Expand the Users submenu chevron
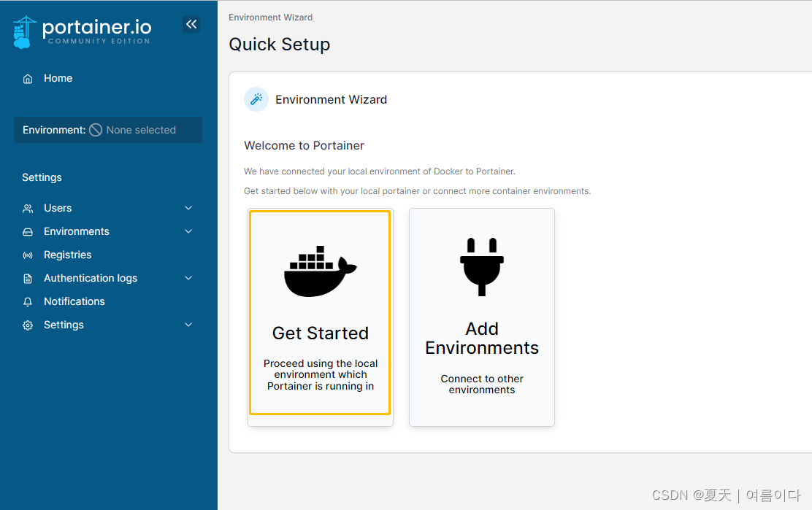 pos(188,208)
